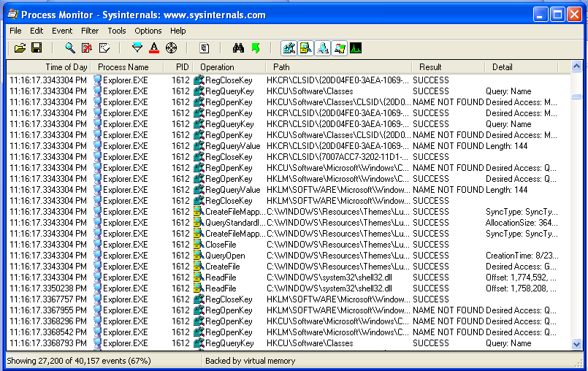Open the Process Tree toolbar icon
Viewport: 588px width, 371px height.
205,48
